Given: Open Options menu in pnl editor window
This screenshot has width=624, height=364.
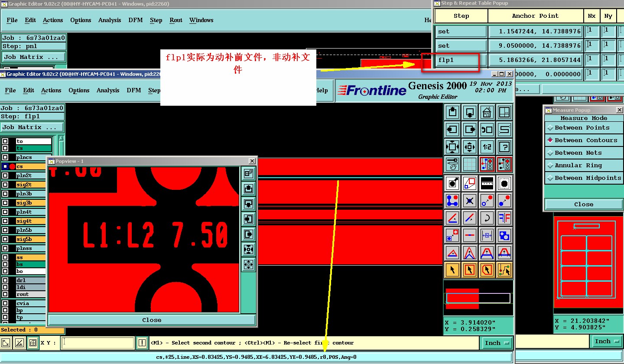Looking at the screenshot, I should point(81,20).
